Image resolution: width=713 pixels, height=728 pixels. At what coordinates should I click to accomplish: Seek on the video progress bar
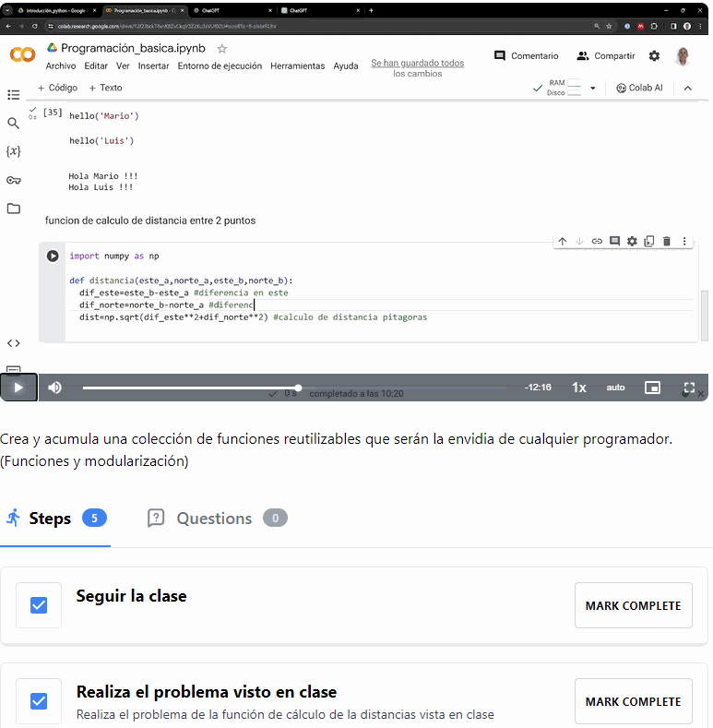(294, 388)
